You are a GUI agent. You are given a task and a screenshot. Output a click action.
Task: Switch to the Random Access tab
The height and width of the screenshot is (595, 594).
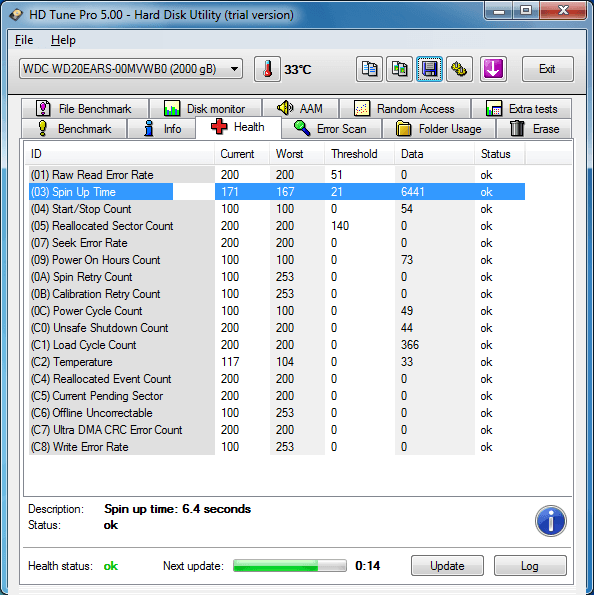405,109
